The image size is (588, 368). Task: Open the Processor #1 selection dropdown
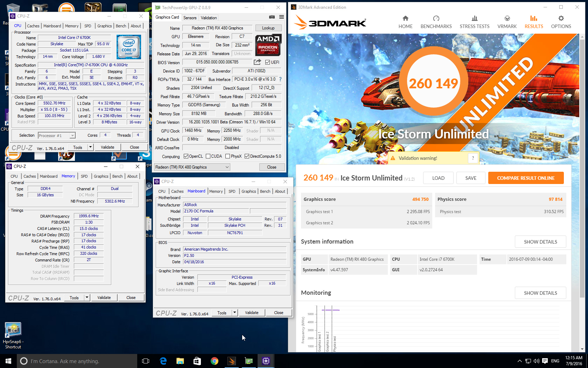pos(57,136)
